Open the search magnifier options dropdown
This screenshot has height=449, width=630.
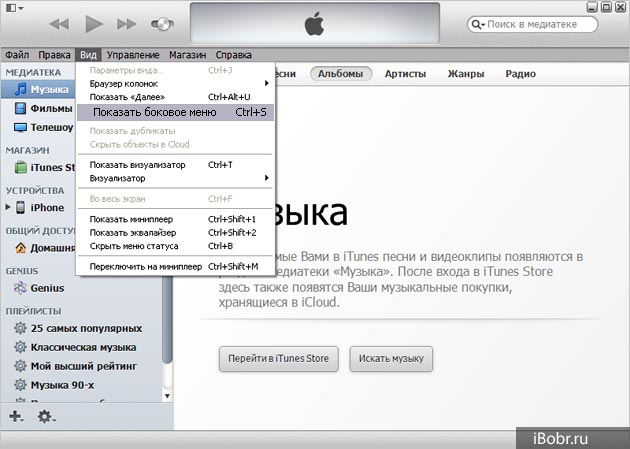pyautogui.click(x=477, y=24)
